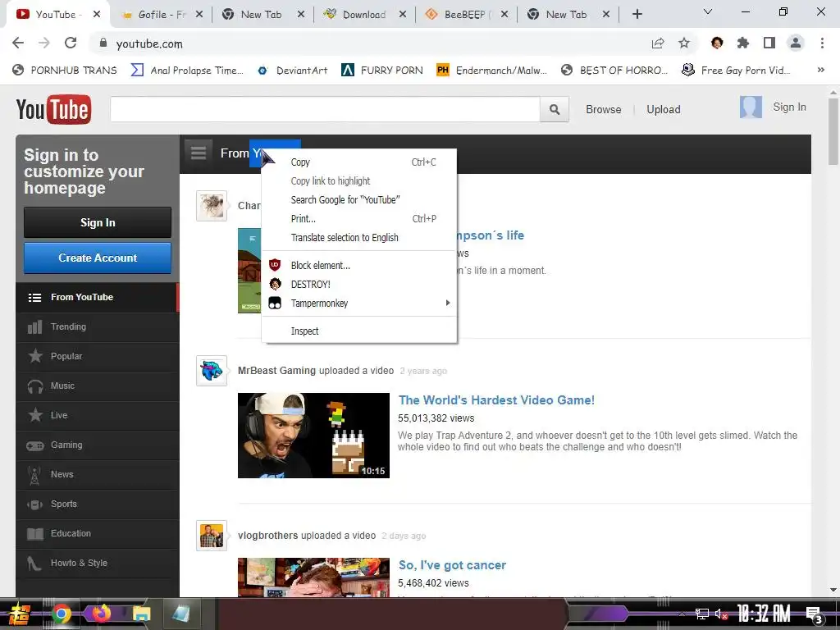Open a new browser tab
The image size is (840, 630).
[x=637, y=15]
